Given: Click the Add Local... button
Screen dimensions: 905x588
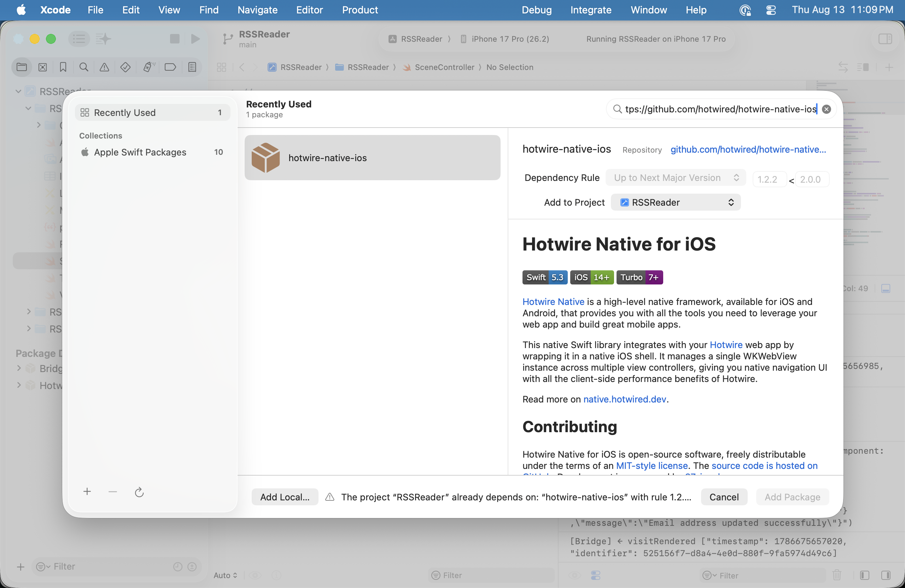Looking at the screenshot, I should pos(285,497).
